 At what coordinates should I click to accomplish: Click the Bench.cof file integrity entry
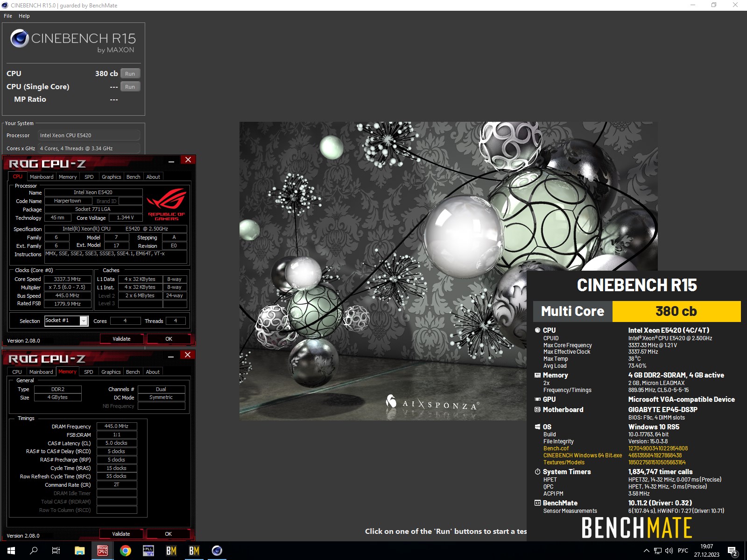point(556,448)
